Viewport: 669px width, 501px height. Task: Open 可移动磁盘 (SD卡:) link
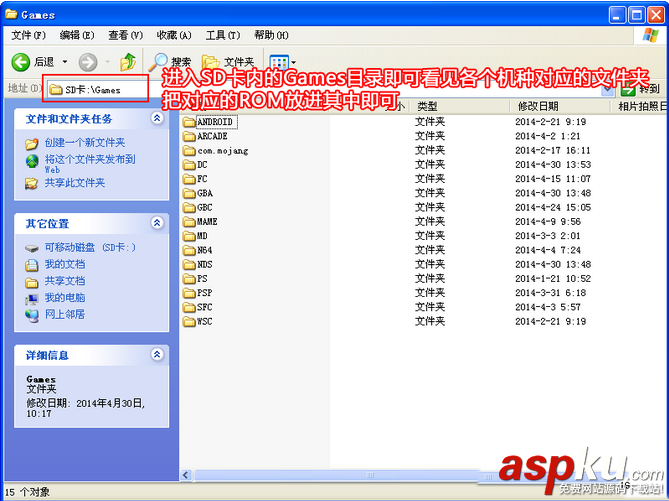tap(90, 248)
